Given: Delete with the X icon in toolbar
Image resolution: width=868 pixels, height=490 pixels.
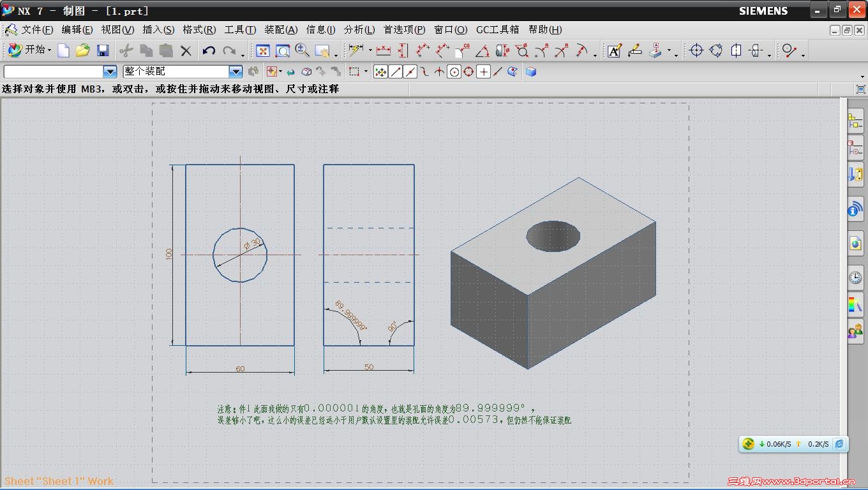Looking at the screenshot, I should (186, 50).
